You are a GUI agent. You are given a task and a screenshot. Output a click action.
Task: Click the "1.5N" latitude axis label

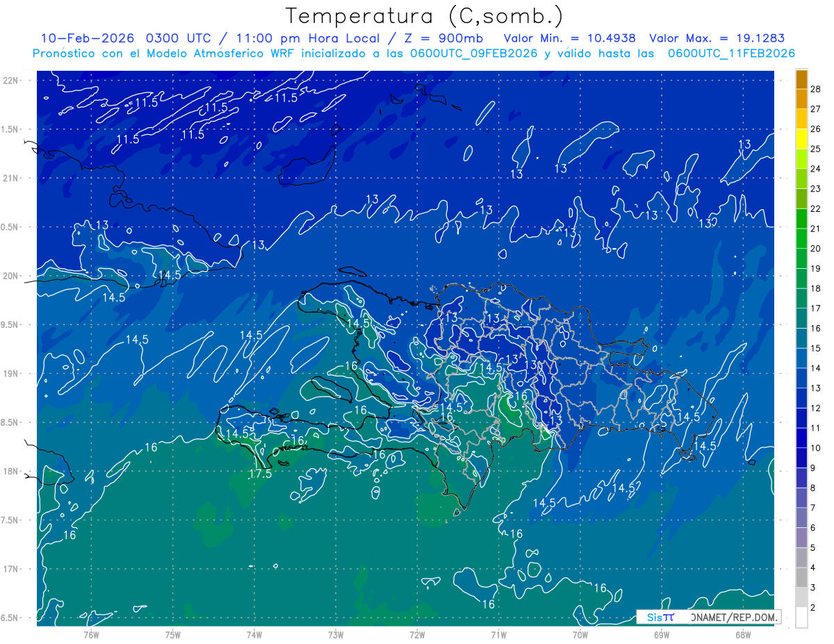pos(9,129)
